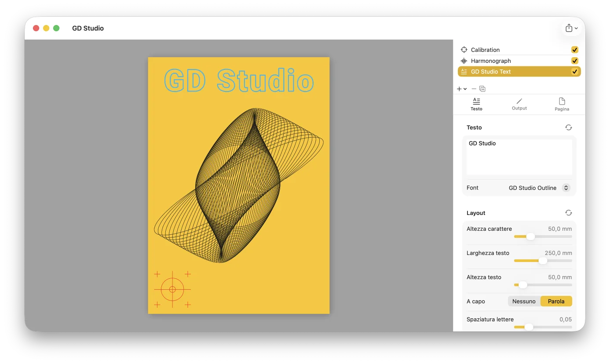Click the Altezza carattere 50,0 mm value

[560, 229]
